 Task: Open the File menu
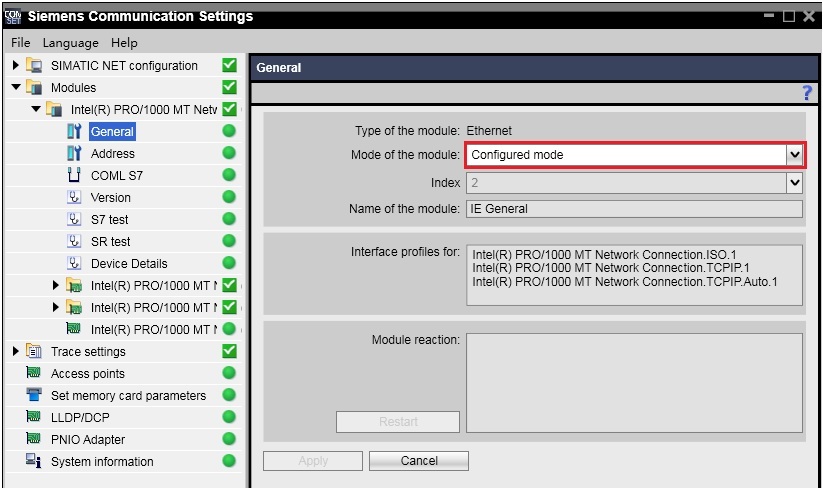(20, 43)
